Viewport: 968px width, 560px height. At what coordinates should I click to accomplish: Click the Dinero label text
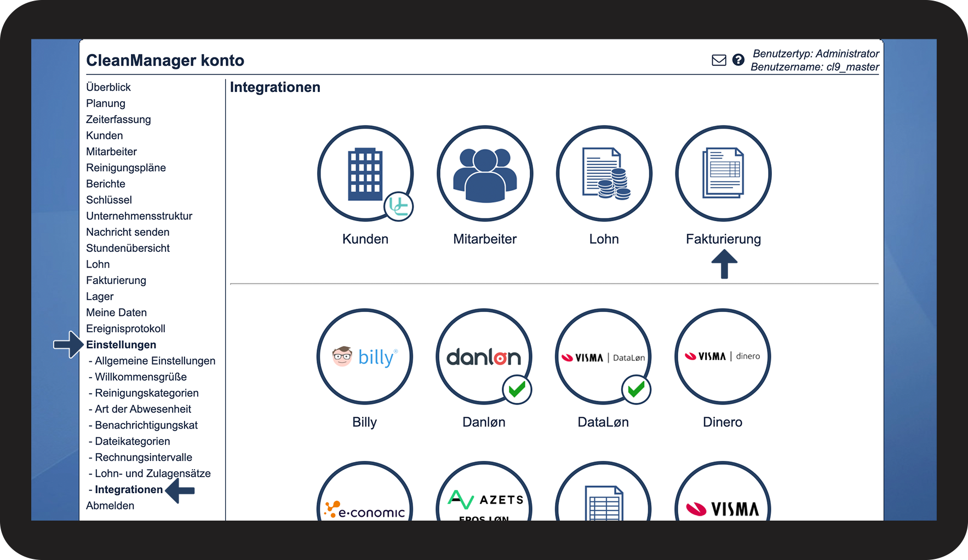coord(723,422)
